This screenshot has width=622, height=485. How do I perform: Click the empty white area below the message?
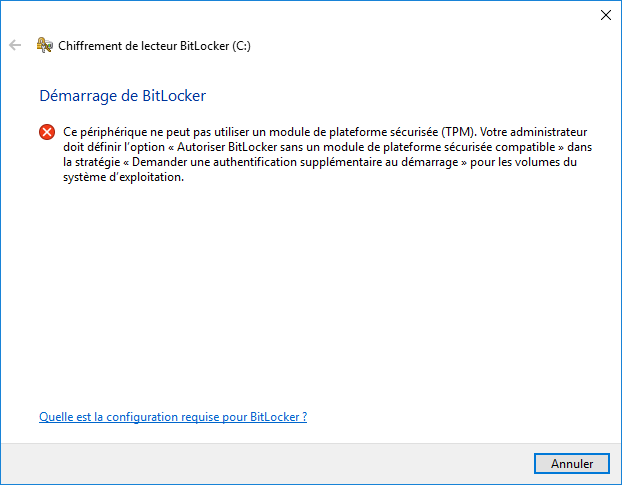[x=309, y=293]
